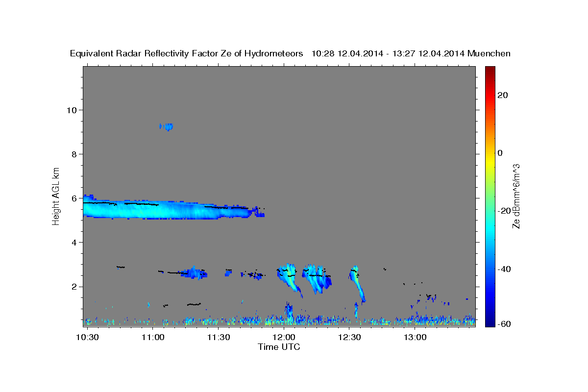Screen dimensions: 588x392
Task: Click the plot title 'Equivalent Radar Reflectivity Factor Ze of Hydrometeors'
Action: 187,53
